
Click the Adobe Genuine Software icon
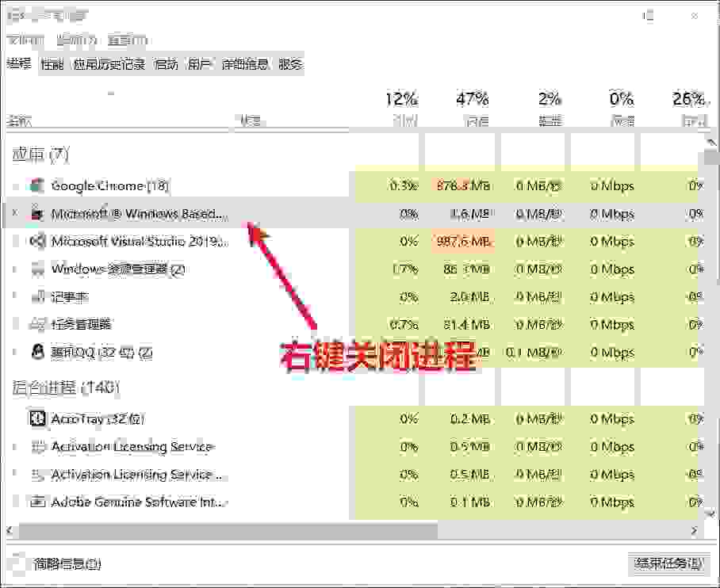coord(36,502)
